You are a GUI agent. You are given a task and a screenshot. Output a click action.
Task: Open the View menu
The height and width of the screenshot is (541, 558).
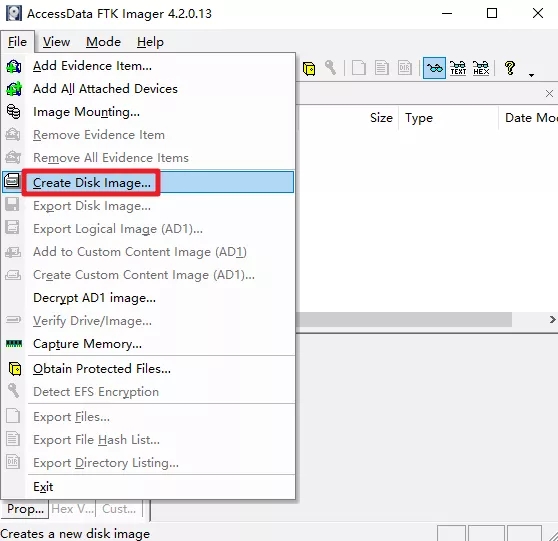56,42
